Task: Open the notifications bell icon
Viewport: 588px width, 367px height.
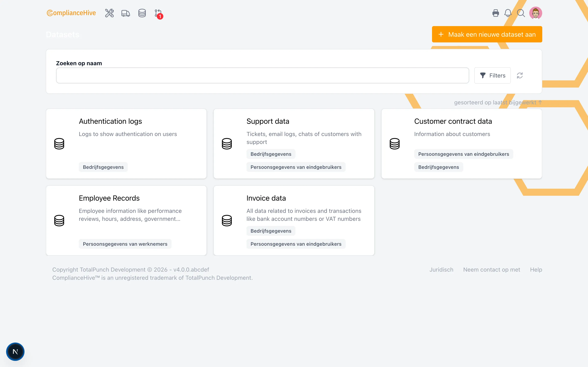Action: [x=508, y=13]
